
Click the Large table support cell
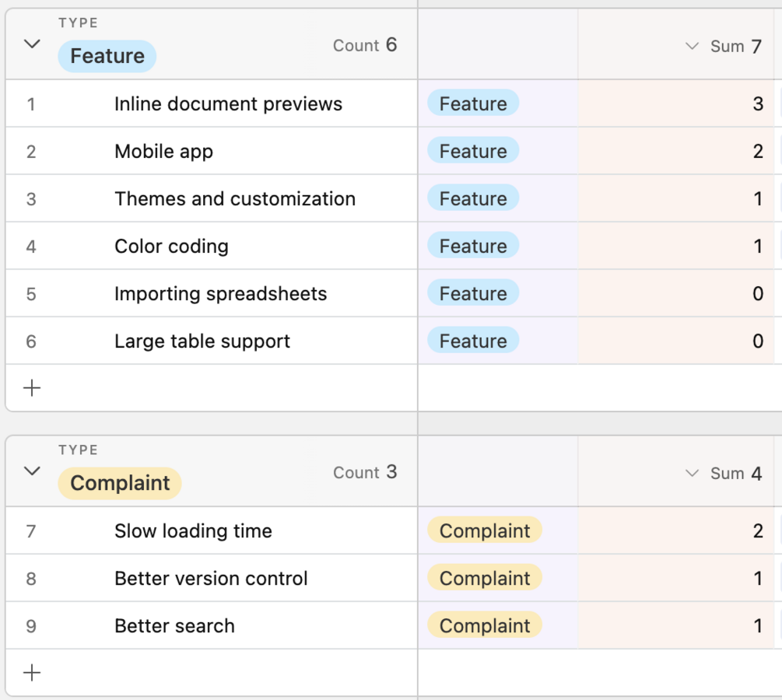coord(202,341)
